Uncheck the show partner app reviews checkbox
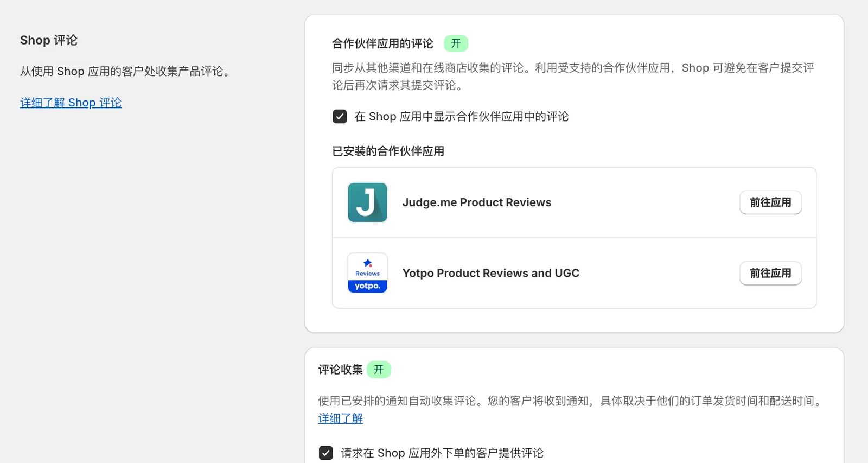The width and height of the screenshot is (868, 463). (x=340, y=117)
